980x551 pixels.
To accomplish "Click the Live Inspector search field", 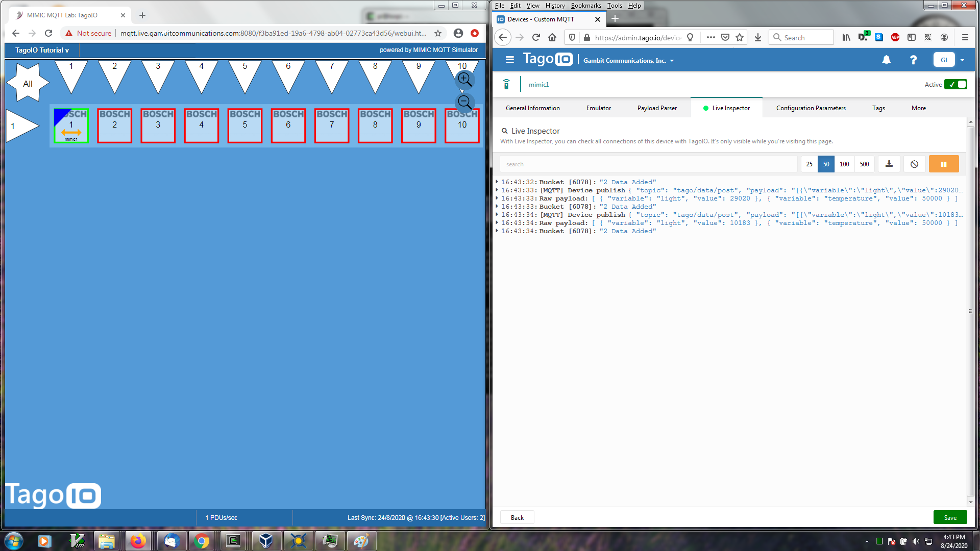I will pyautogui.click(x=648, y=164).
